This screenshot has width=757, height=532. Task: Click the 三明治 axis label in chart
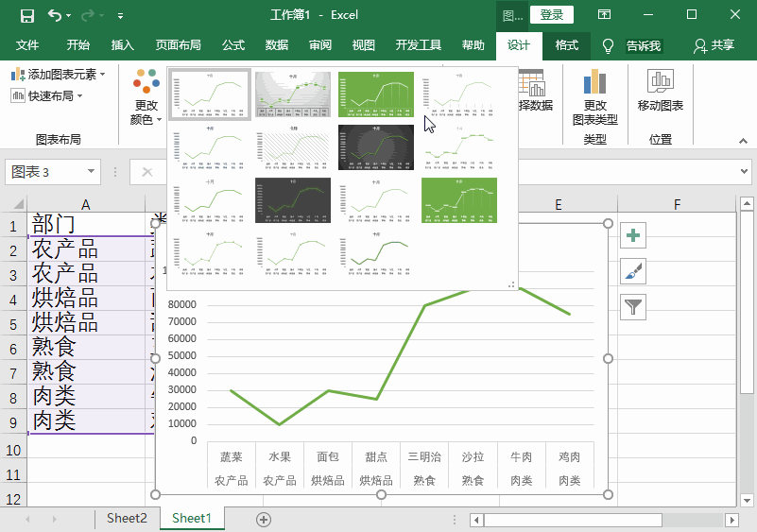tap(424, 456)
